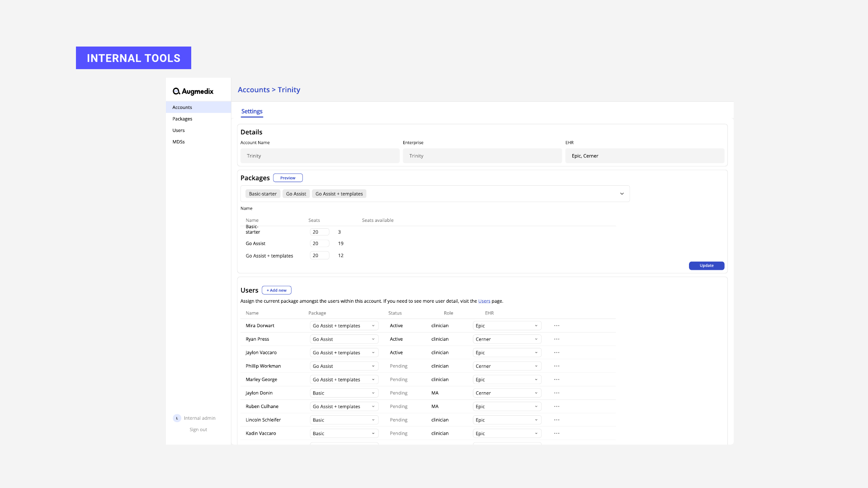Viewport: 868px width, 488px height.
Task: Edit Go Assist + templates seats field
Action: [320, 256]
